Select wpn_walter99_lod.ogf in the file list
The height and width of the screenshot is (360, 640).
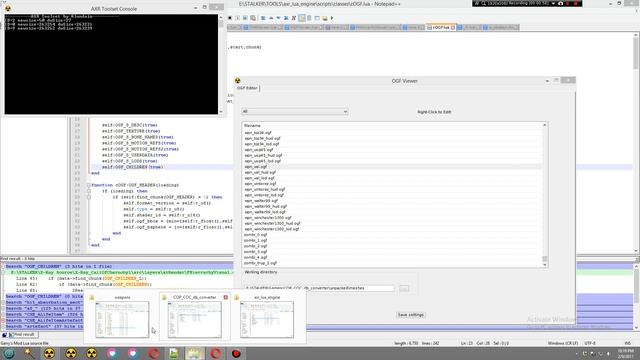tap(392, 212)
